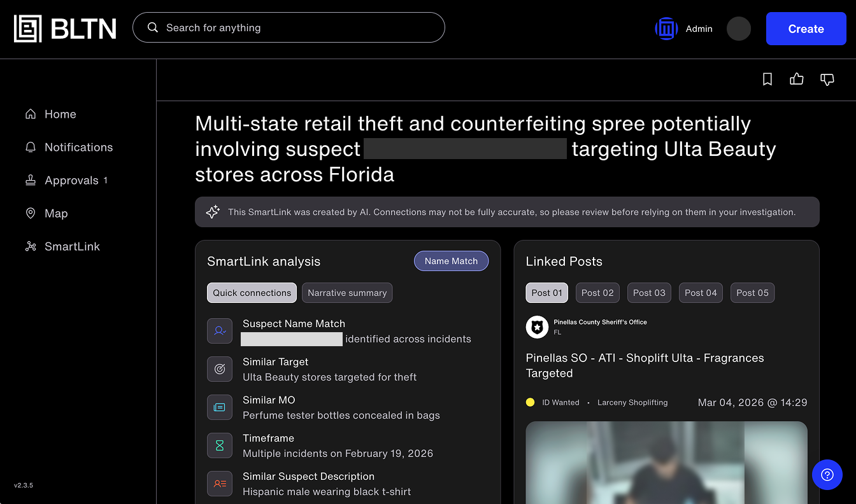Viewport: 856px width, 504px height.
Task: Open the blurred post photo
Action: point(666,463)
